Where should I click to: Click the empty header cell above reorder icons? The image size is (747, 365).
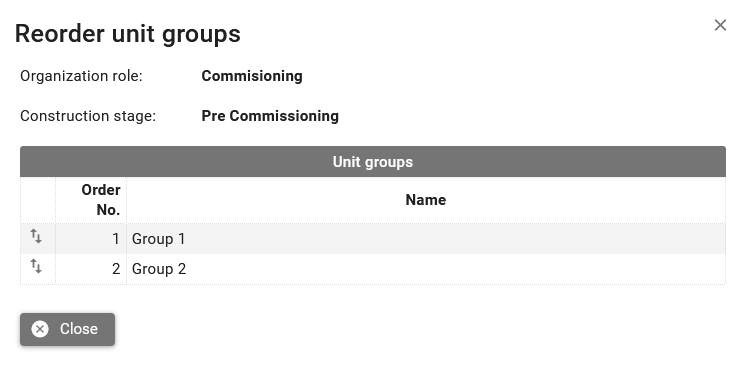point(38,200)
